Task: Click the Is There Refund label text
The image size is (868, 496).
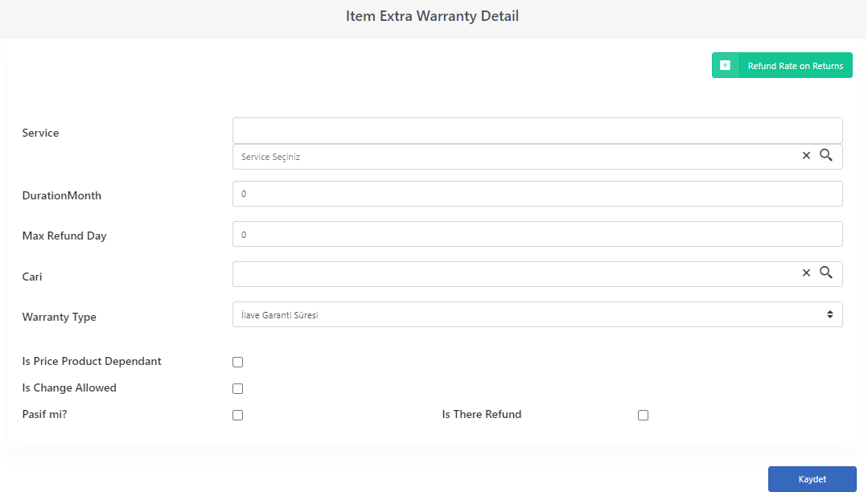Action: 482,414
